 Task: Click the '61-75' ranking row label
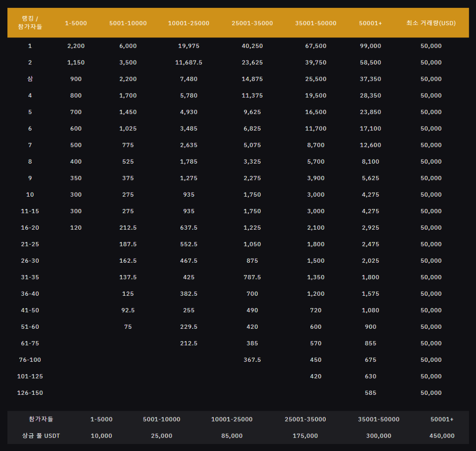tap(30, 343)
